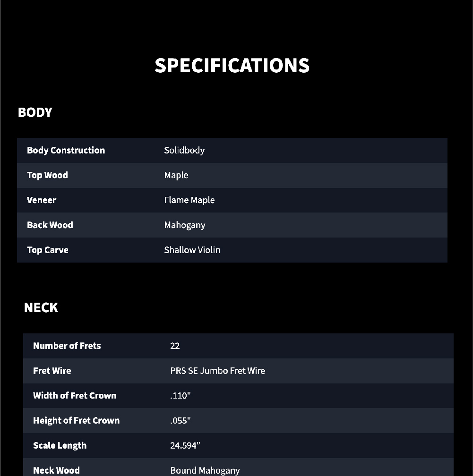The height and width of the screenshot is (476, 473).
Task: Click the 24.594" scale length value
Action: point(185,446)
